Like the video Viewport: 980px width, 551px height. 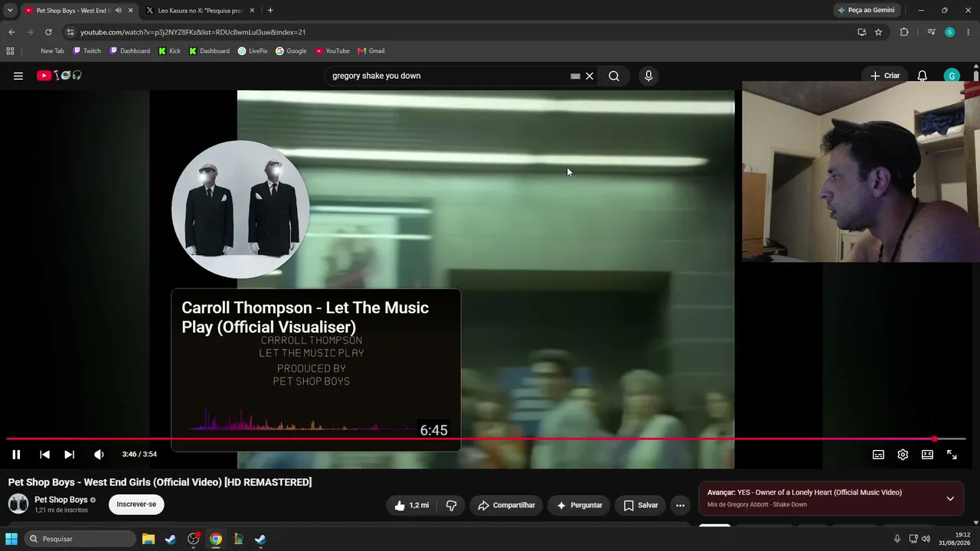point(411,505)
